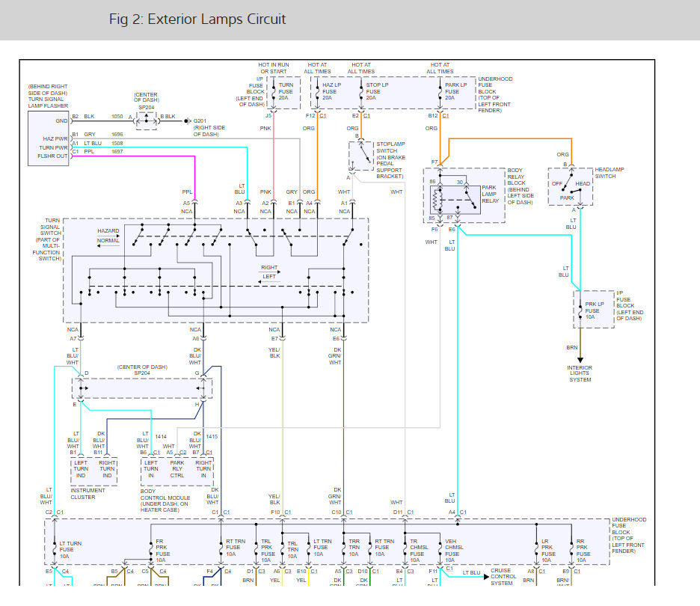The height and width of the screenshot is (606, 700).
Task: Click the "HOT IN RUN OR START" label
Action: [x=274, y=68]
